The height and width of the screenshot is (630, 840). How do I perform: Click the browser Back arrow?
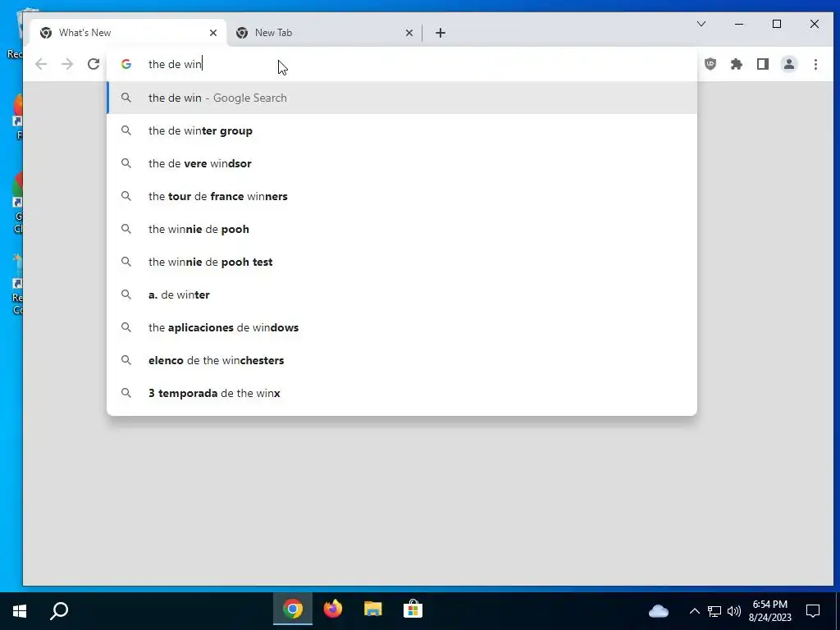(x=41, y=64)
